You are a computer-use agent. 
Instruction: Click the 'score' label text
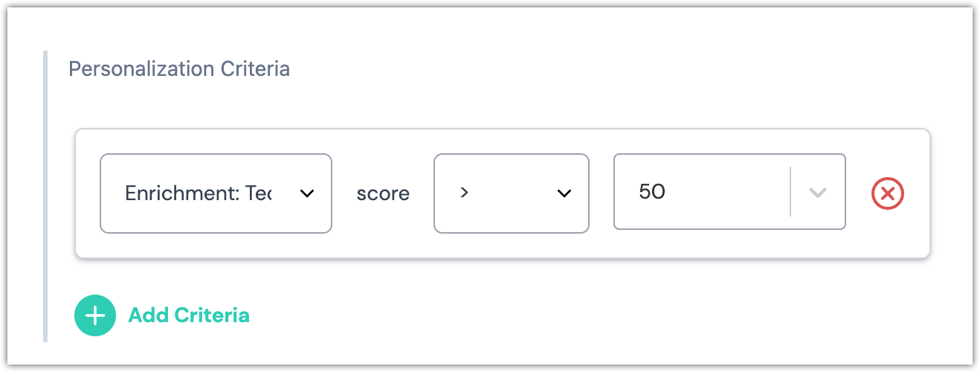point(383,193)
